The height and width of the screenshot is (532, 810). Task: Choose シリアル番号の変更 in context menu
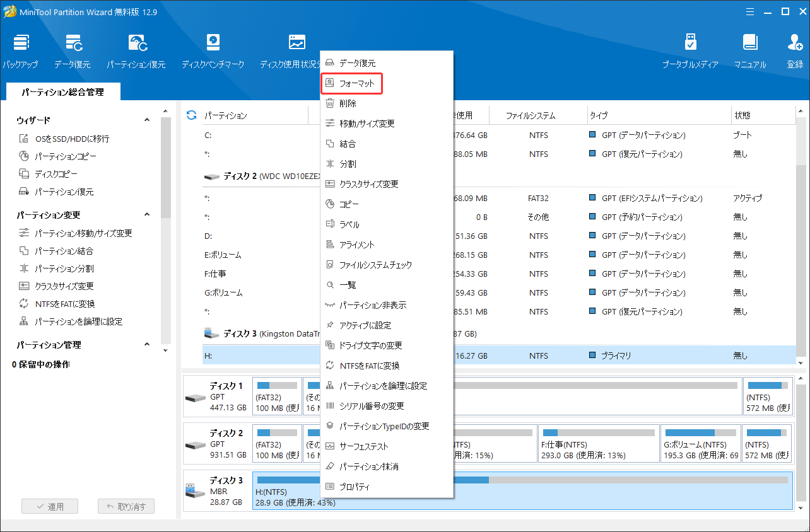[386, 406]
